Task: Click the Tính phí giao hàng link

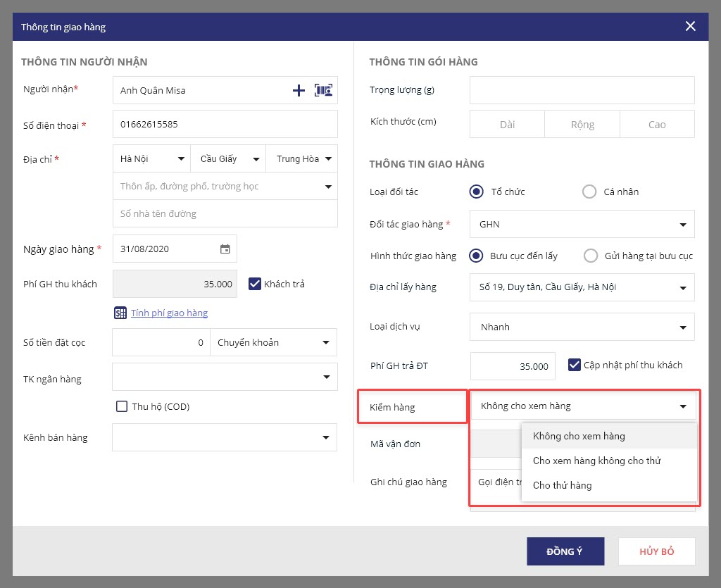Action: point(169,313)
